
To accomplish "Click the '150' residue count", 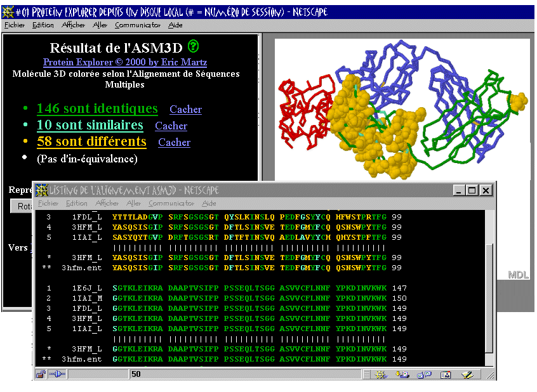I will point(399,299).
